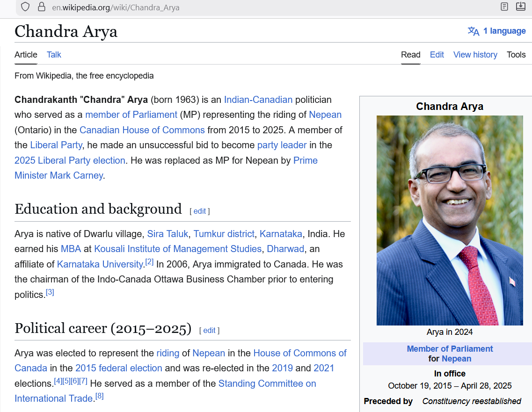The width and height of the screenshot is (532, 412).
Task: Click the padlock site security icon
Action: click(41, 7)
